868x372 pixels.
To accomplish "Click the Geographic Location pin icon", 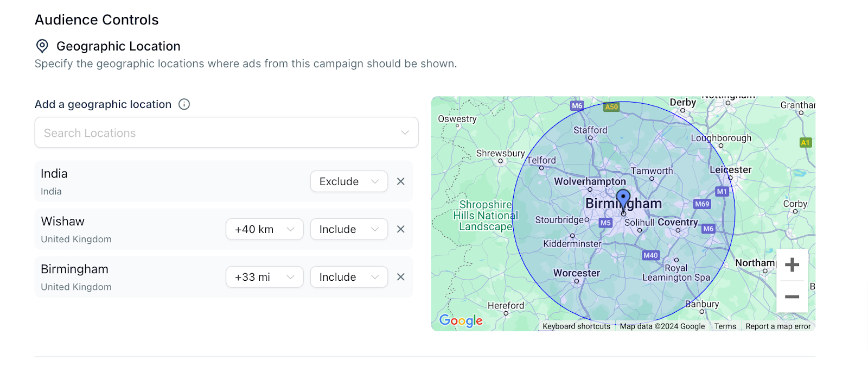I will pos(42,46).
